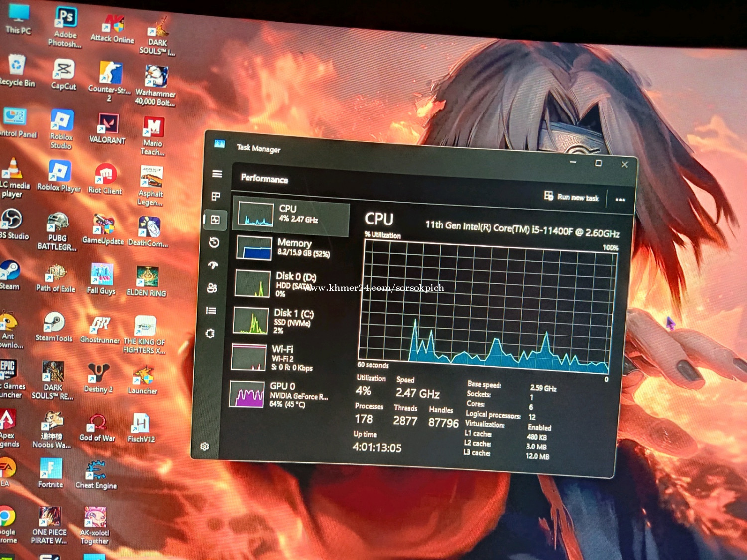The width and height of the screenshot is (747, 560).
Task: Click the Run new task button
Action: pyautogui.click(x=572, y=197)
